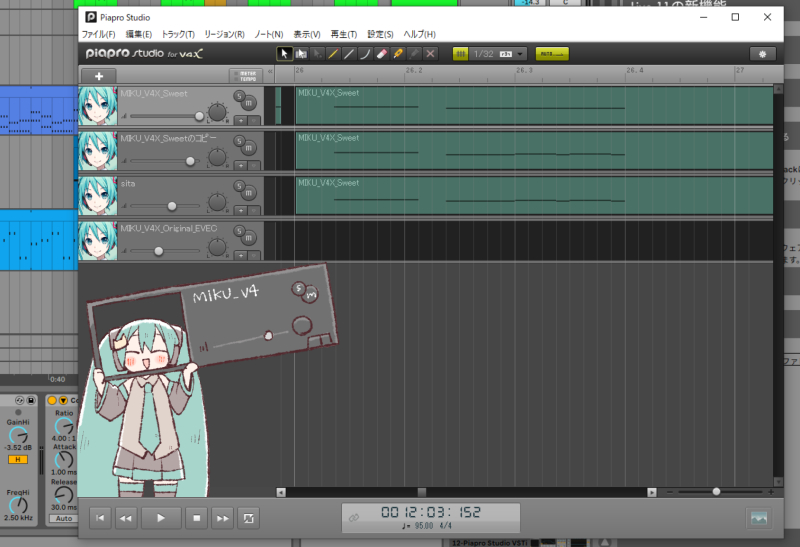Select the straight line tool
Viewport: 800px width, 547px height.
tap(349, 54)
